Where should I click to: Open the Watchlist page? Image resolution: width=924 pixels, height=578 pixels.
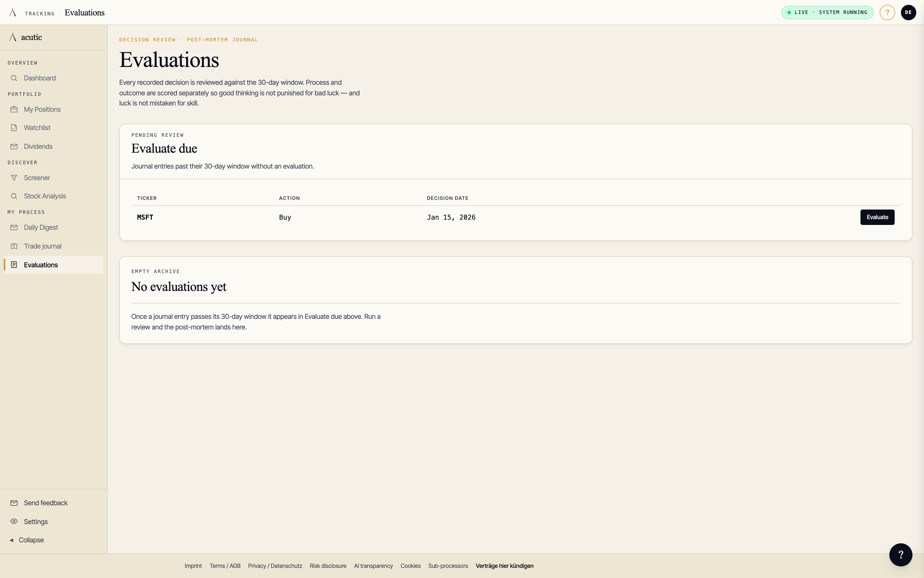point(53,128)
